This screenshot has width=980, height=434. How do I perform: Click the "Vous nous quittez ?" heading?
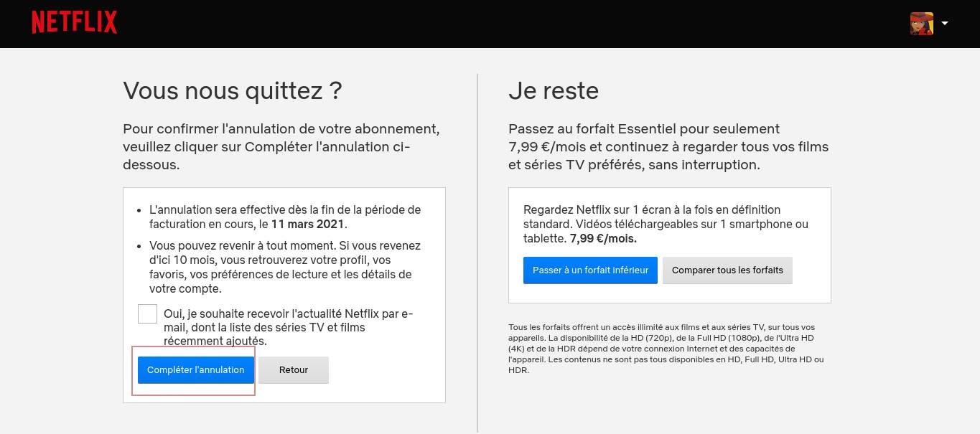coord(232,91)
